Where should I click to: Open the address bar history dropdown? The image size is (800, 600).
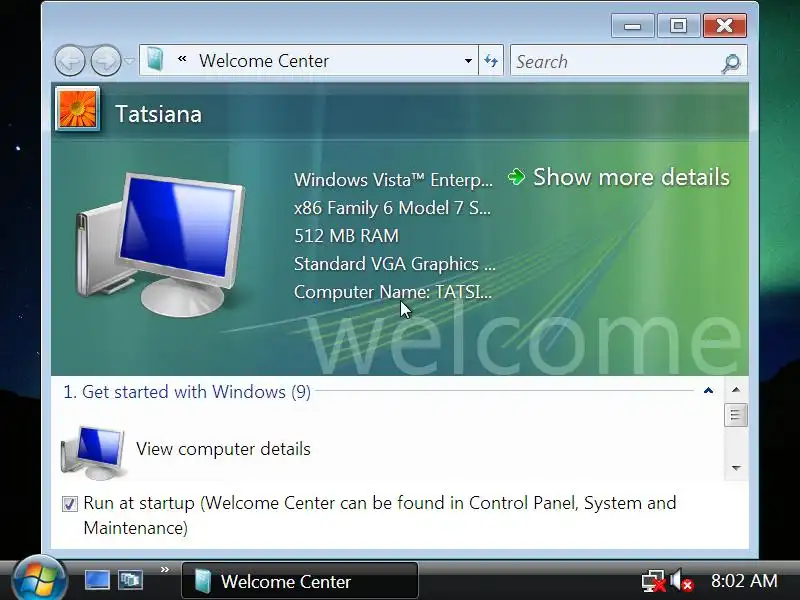[468, 61]
